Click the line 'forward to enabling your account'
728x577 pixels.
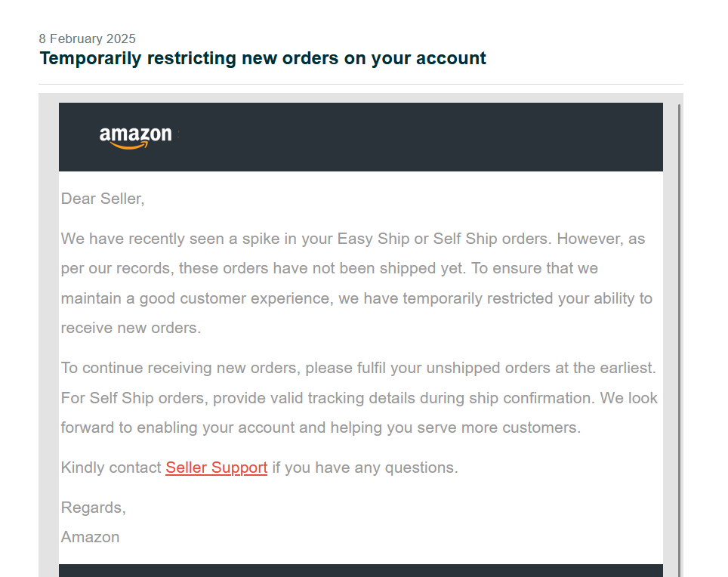coord(320,427)
